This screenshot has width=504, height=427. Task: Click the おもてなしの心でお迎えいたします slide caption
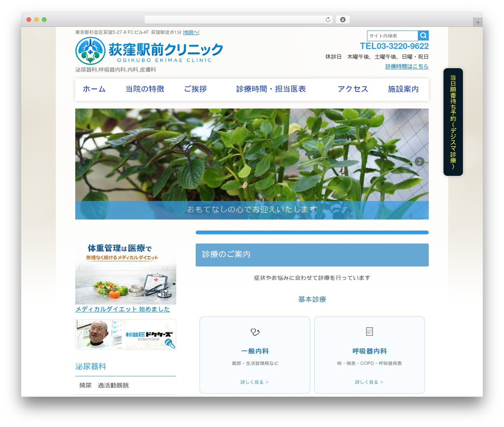(252, 210)
